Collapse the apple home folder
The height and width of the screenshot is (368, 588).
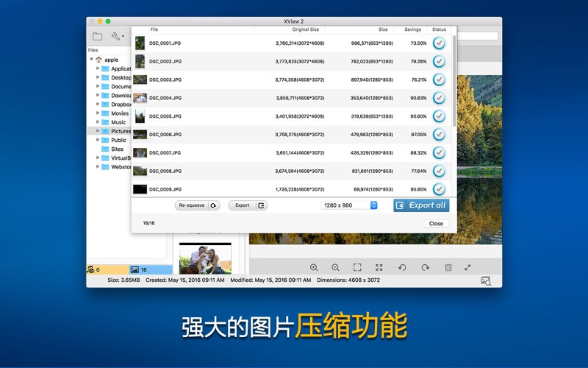tap(91, 60)
